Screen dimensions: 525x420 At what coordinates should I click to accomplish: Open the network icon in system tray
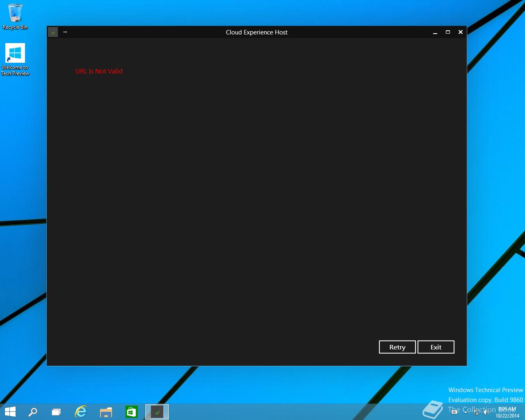click(477, 412)
